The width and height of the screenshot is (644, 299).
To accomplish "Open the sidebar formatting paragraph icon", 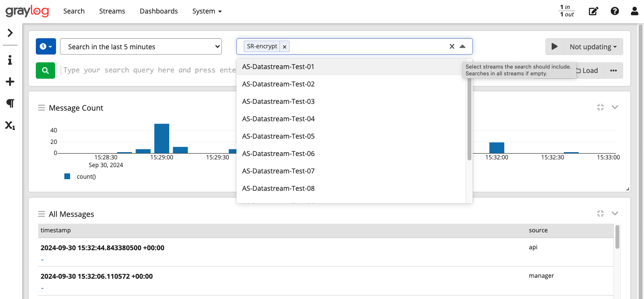I will (10, 103).
